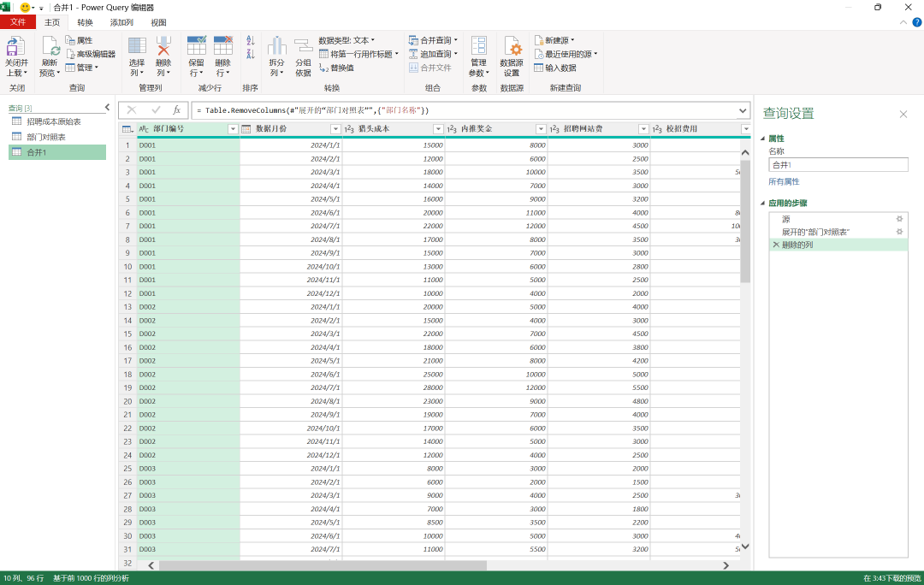The height and width of the screenshot is (585, 924).
Task: Open filter dropdown for 内推奖金 column
Action: point(541,129)
